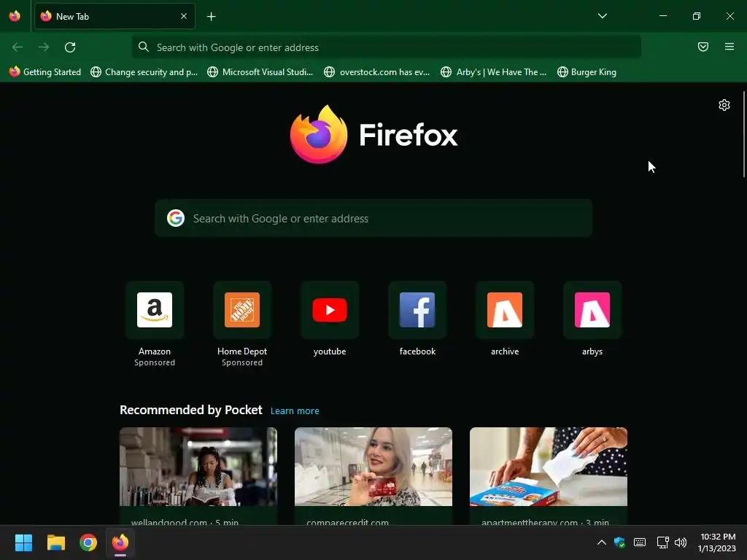Open network status tray icon
The image size is (747, 560).
pyautogui.click(x=662, y=542)
